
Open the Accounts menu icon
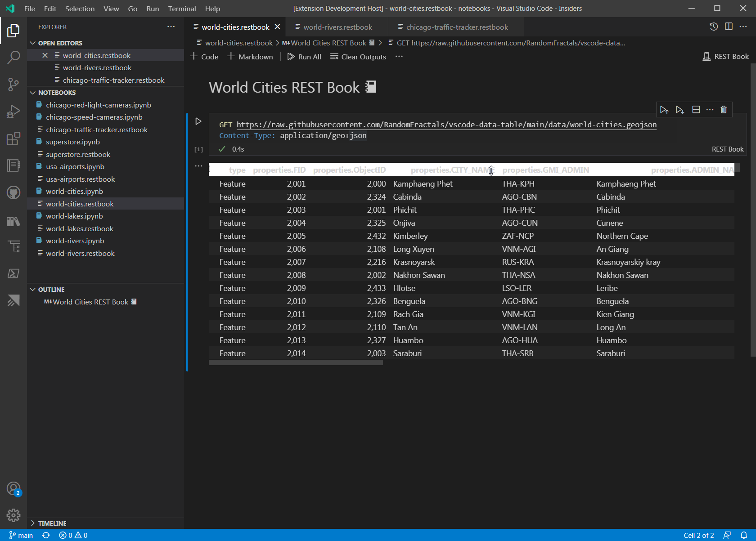13,488
